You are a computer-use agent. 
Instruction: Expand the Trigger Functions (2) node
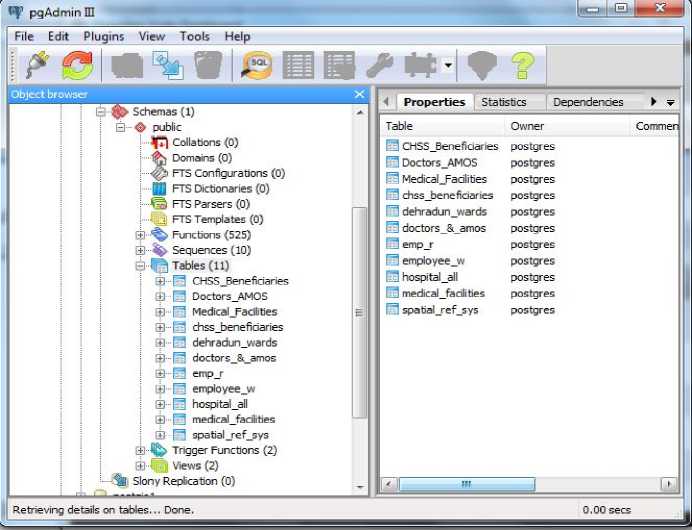click(x=140, y=451)
